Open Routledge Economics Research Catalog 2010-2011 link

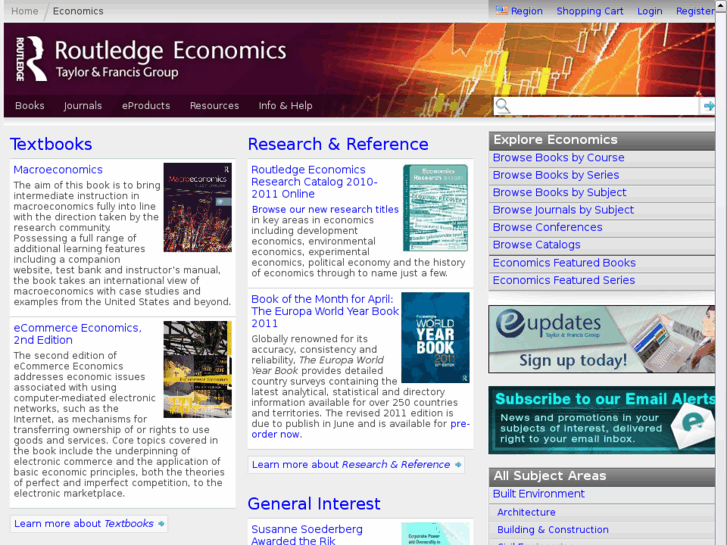tap(314, 182)
